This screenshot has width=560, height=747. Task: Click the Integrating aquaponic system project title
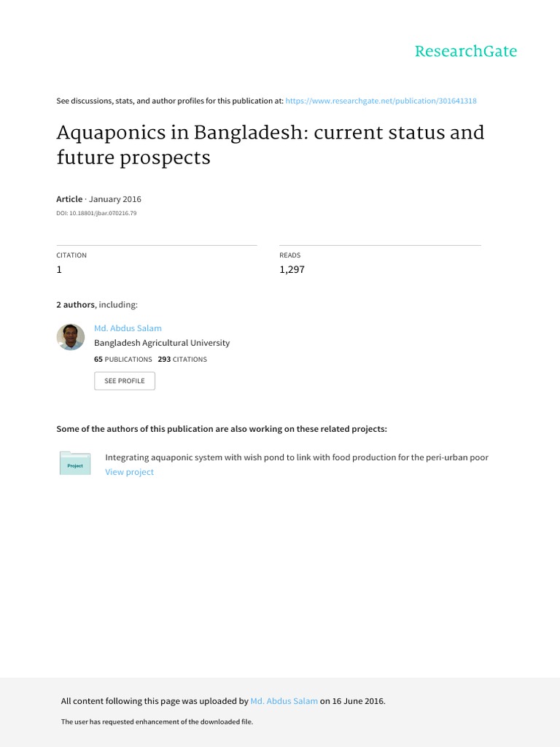click(297, 457)
